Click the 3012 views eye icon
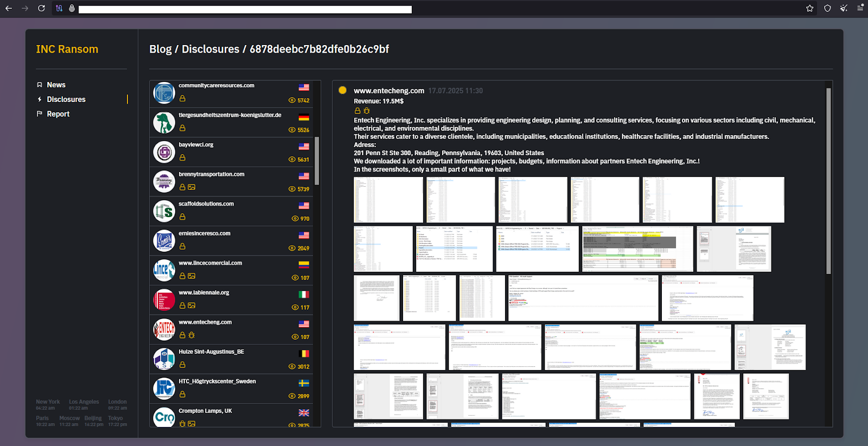Image resolution: width=868 pixels, height=446 pixels. click(x=292, y=367)
